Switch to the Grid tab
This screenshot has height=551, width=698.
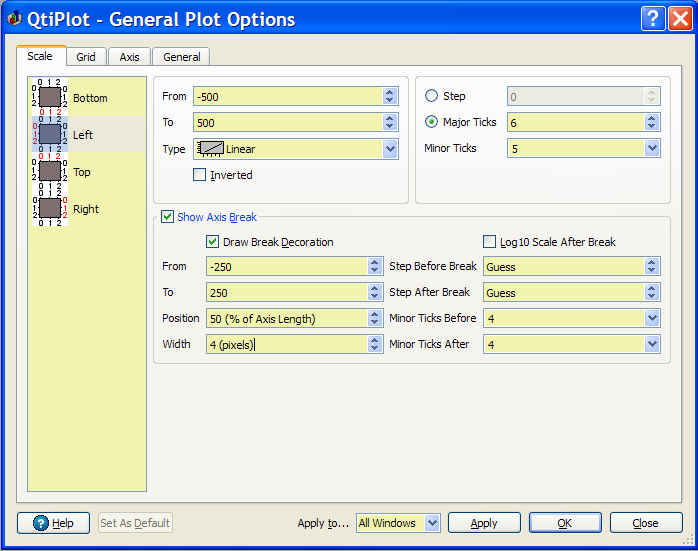point(86,57)
